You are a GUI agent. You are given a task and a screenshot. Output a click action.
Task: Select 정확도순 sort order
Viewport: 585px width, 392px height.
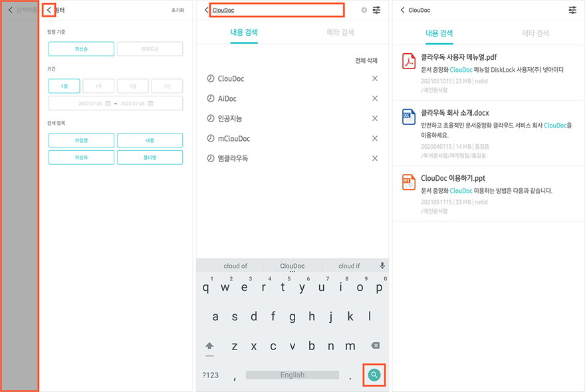pos(150,49)
